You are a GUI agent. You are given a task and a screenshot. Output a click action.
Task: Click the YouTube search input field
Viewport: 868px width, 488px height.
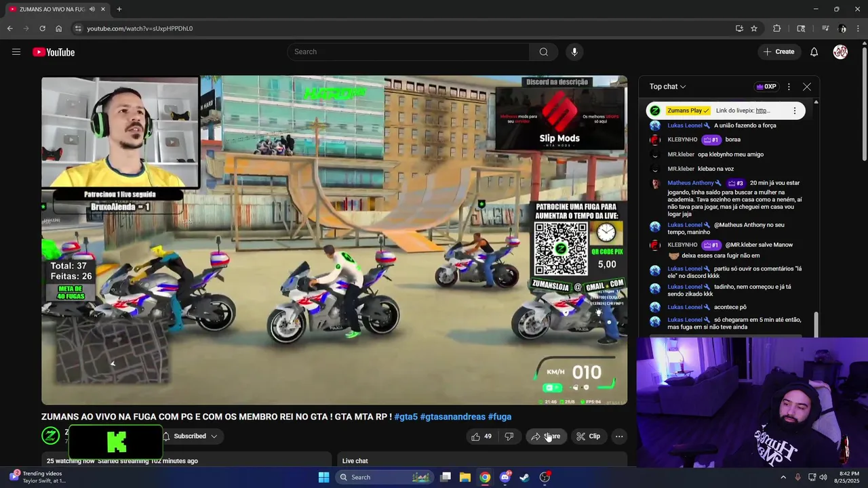408,52
